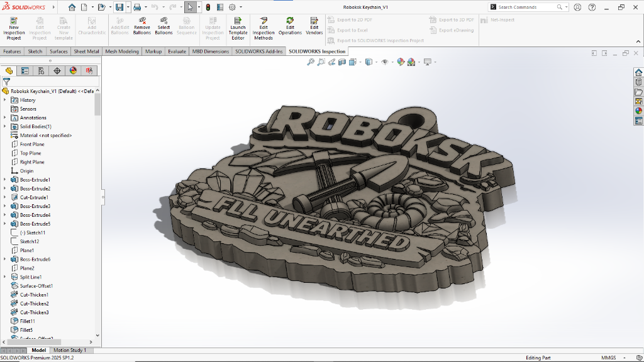Switch to the Mesh Modeling tab
Viewport: 644px width, 362px height.
click(x=122, y=52)
